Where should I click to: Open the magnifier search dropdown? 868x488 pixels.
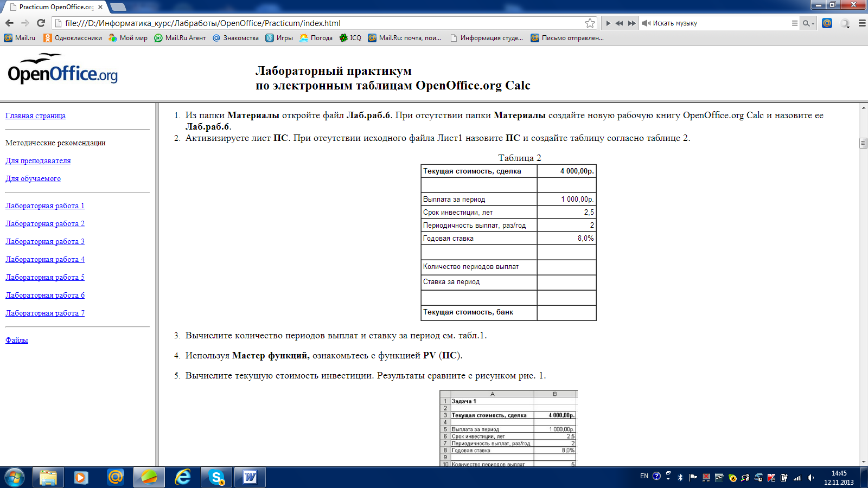point(809,23)
